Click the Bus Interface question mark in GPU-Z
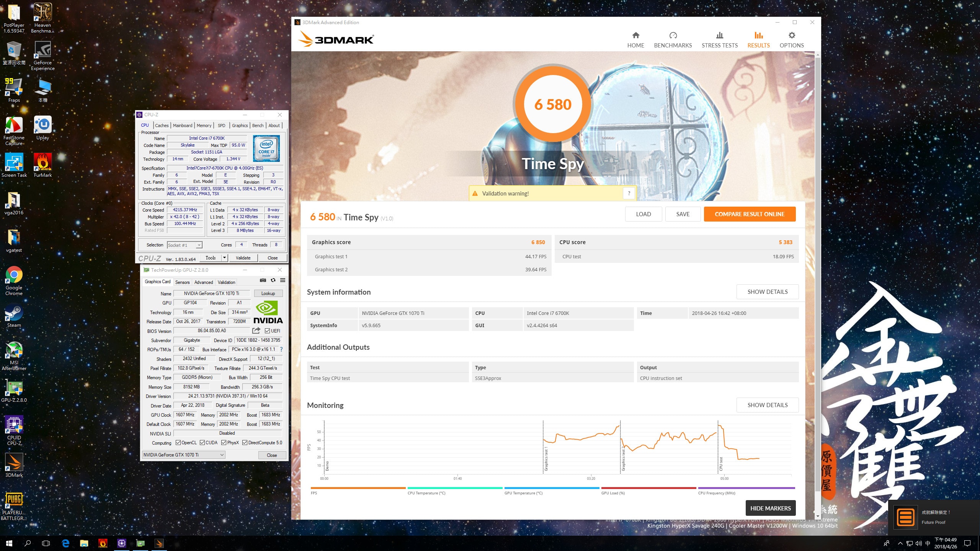Viewport: 980px width, 551px height. pyautogui.click(x=281, y=349)
